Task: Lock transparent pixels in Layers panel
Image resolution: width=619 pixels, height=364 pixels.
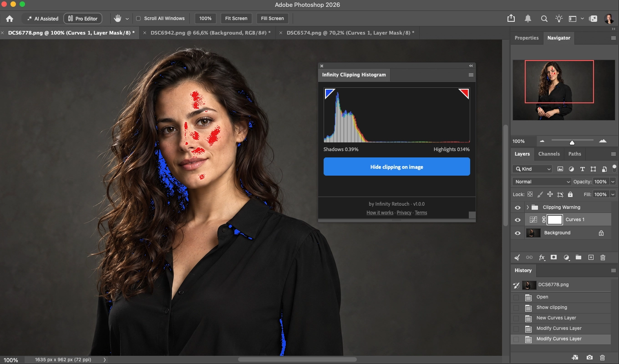Action: pyautogui.click(x=530, y=194)
